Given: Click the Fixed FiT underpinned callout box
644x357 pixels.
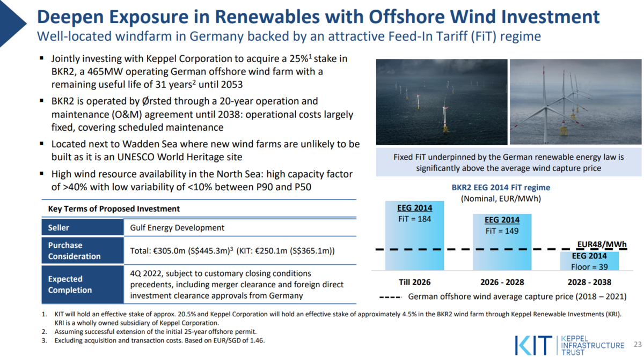Looking at the screenshot, I should click(x=508, y=162).
